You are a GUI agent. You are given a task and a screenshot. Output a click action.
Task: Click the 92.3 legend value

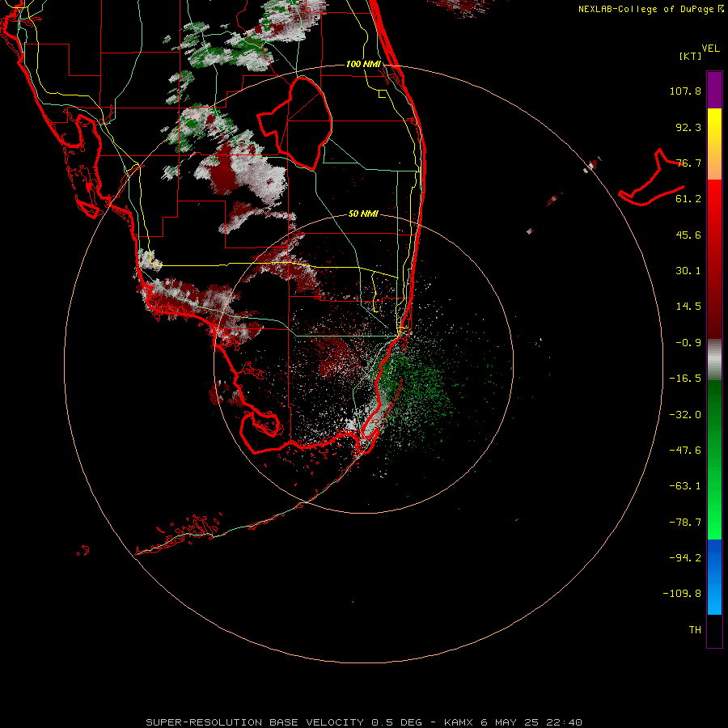pyautogui.click(x=688, y=127)
